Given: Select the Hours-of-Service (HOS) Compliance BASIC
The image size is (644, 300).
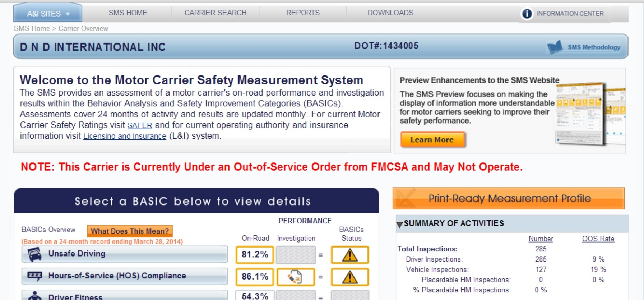Looking at the screenshot, I should point(124,276).
